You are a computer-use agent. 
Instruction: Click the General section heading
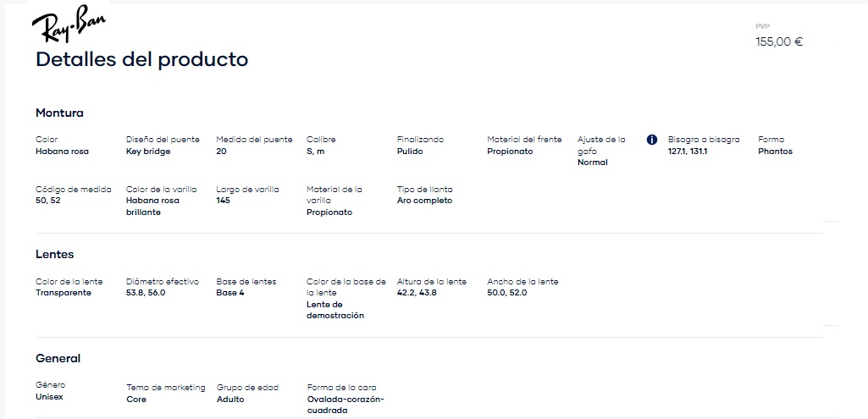click(58, 359)
